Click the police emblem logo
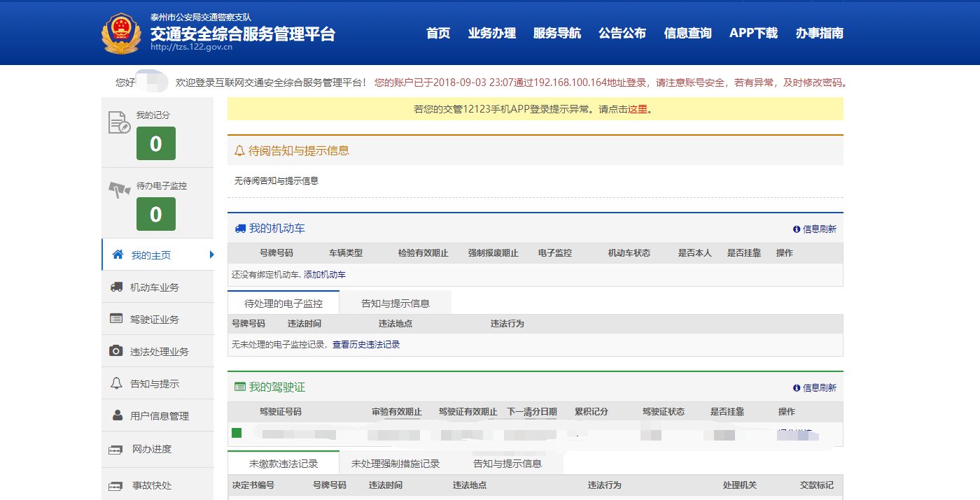 (x=120, y=31)
